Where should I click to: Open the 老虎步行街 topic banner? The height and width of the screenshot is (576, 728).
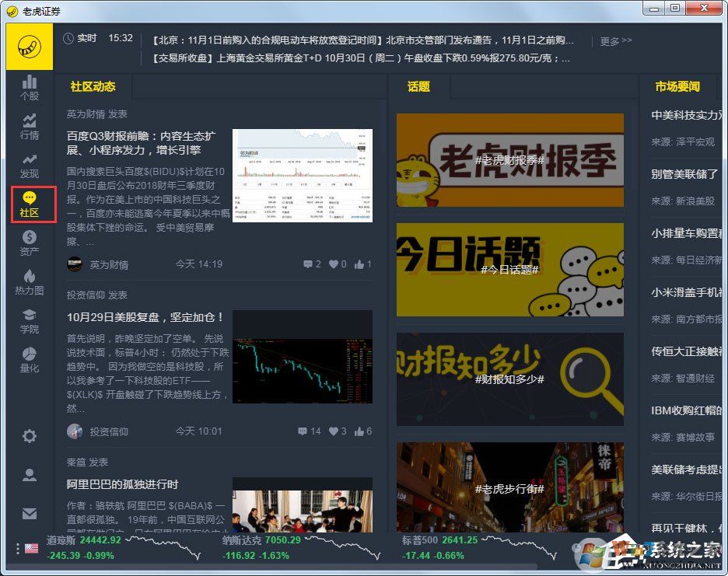click(x=509, y=487)
